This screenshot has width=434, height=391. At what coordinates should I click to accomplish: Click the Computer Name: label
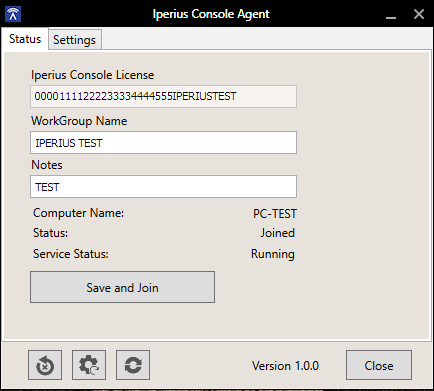(78, 213)
